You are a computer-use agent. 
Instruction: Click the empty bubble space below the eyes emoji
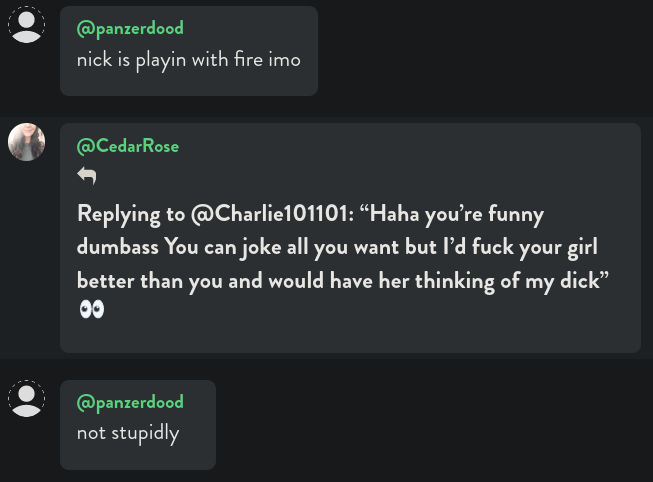350,336
